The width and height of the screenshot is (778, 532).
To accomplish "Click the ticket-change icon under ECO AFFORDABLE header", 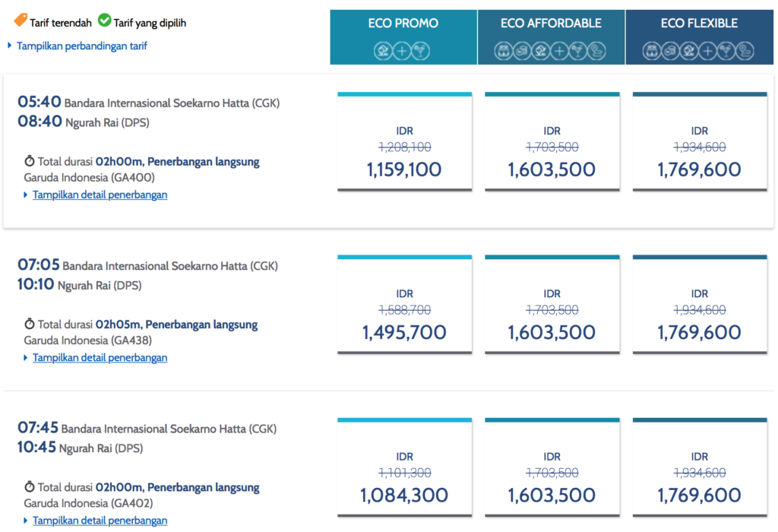I will tap(521, 50).
